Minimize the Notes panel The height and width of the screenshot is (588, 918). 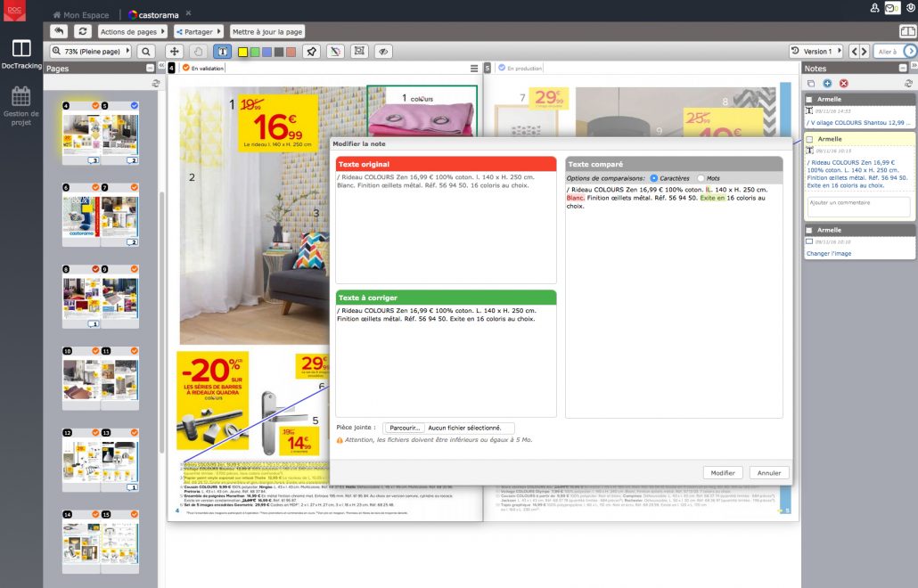click(903, 68)
